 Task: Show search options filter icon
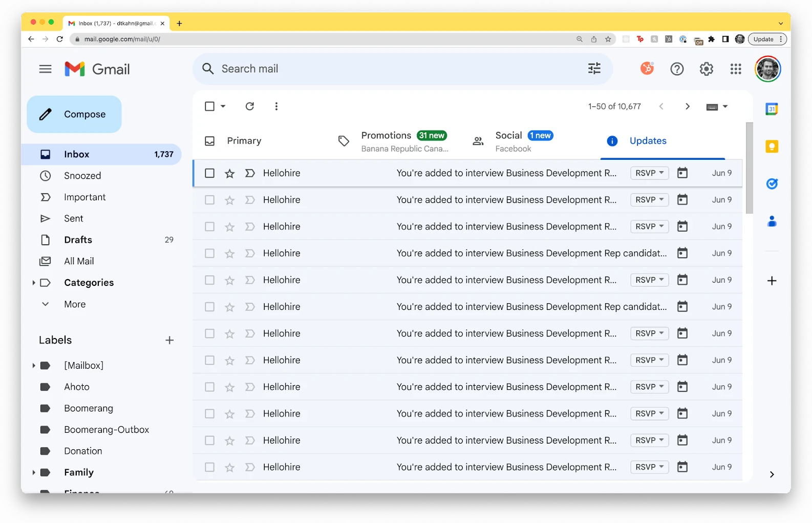click(x=594, y=69)
